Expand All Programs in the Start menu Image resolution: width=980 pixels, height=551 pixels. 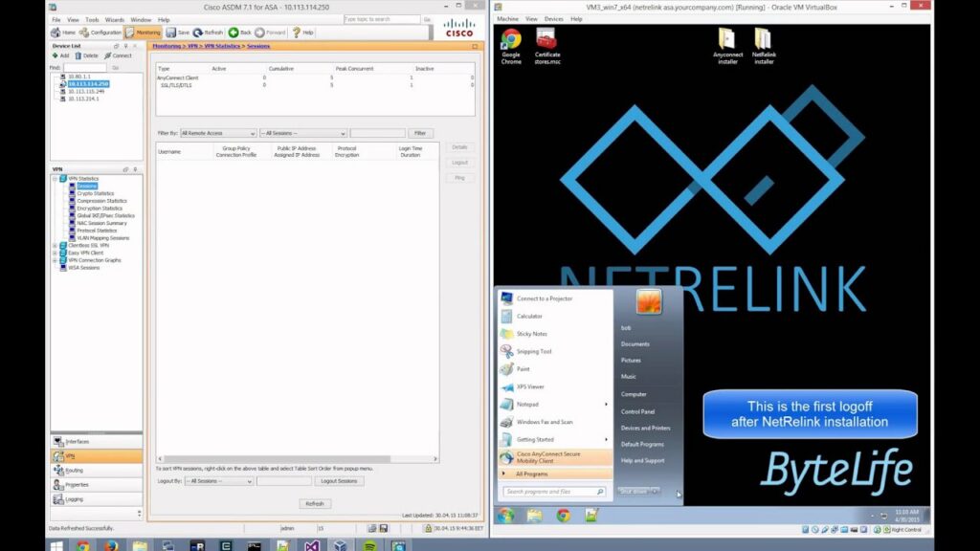[532, 474]
